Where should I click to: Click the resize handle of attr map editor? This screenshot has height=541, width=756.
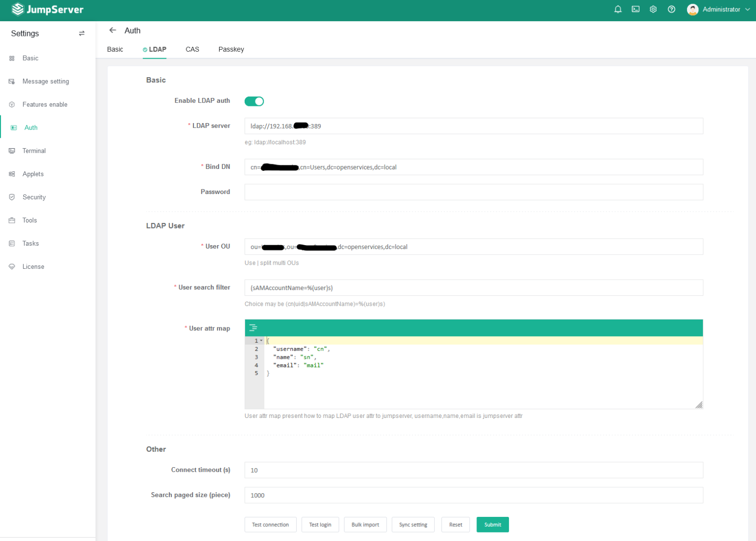pos(698,405)
